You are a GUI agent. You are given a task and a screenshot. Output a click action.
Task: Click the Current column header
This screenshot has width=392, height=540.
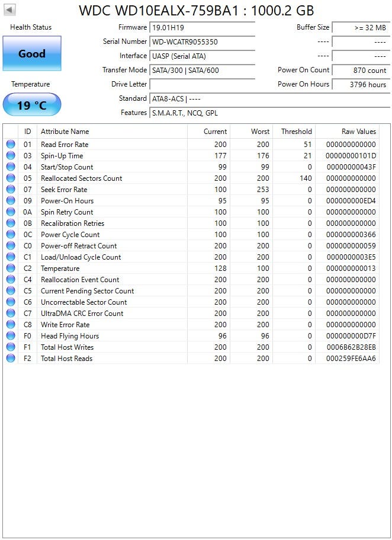point(208,132)
